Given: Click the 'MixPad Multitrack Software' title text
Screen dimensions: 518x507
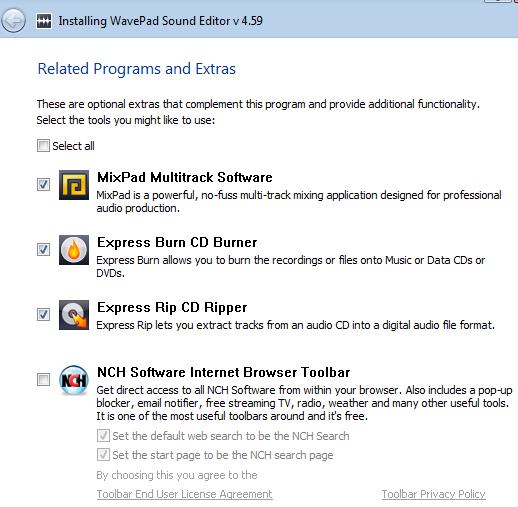Looking at the screenshot, I should click(x=185, y=177).
